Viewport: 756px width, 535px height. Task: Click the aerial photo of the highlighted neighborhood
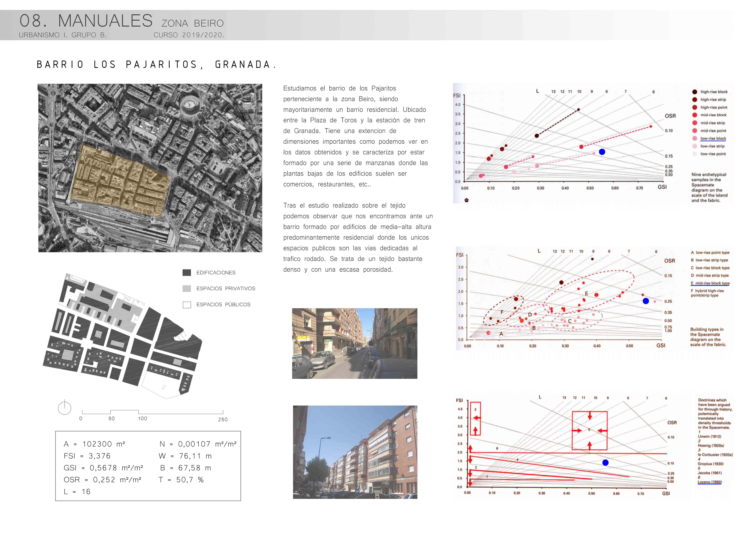150,168
